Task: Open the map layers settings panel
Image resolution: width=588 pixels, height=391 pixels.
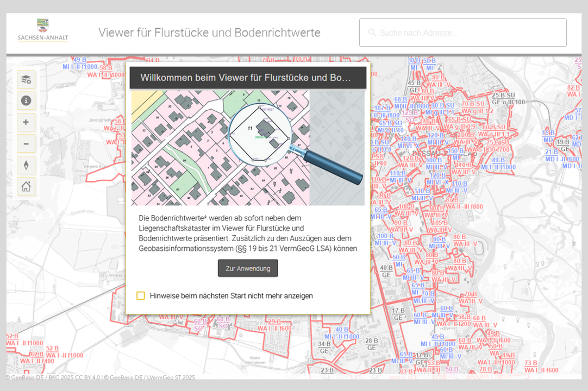Action: pyautogui.click(x=26, y=79)
